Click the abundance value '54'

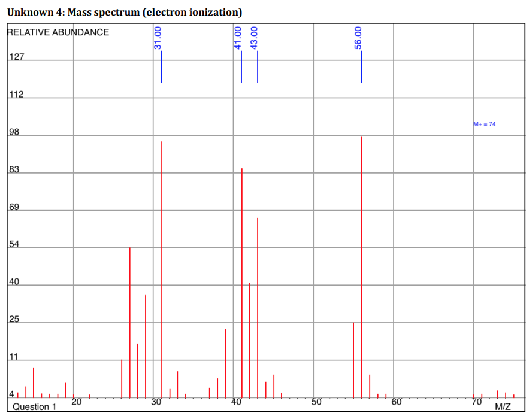pos(14,244)
